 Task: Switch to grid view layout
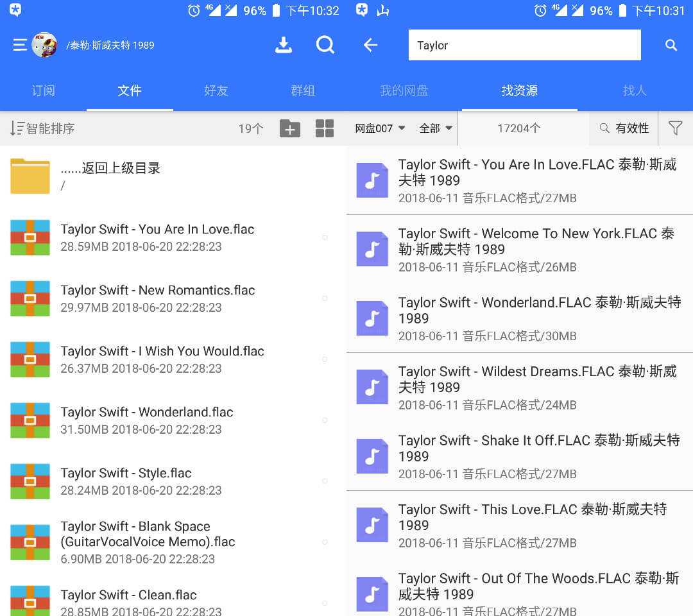tap(325, 128)
